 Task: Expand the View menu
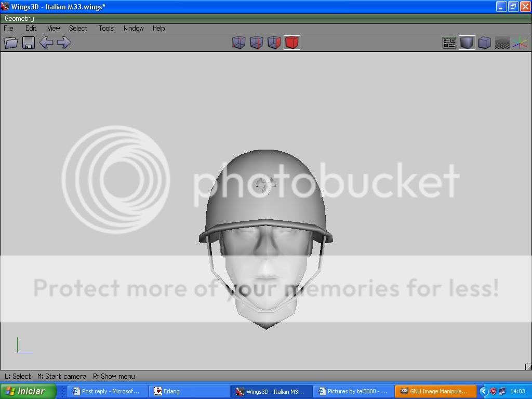[54, 28]
